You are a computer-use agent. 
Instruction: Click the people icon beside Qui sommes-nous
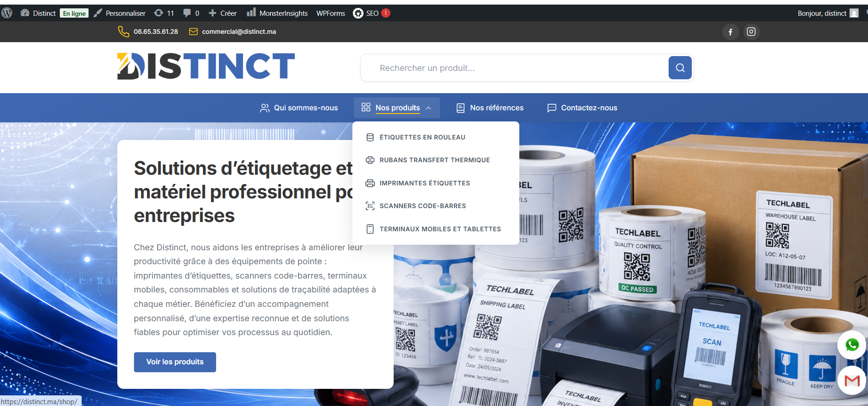[265, 108]
